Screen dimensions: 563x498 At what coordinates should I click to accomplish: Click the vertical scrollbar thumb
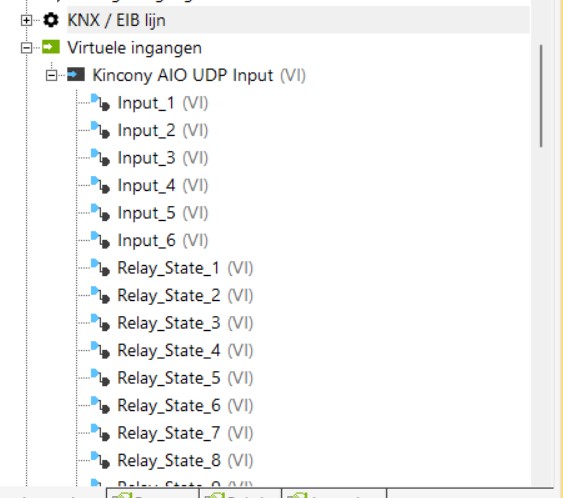coord(541,96)
